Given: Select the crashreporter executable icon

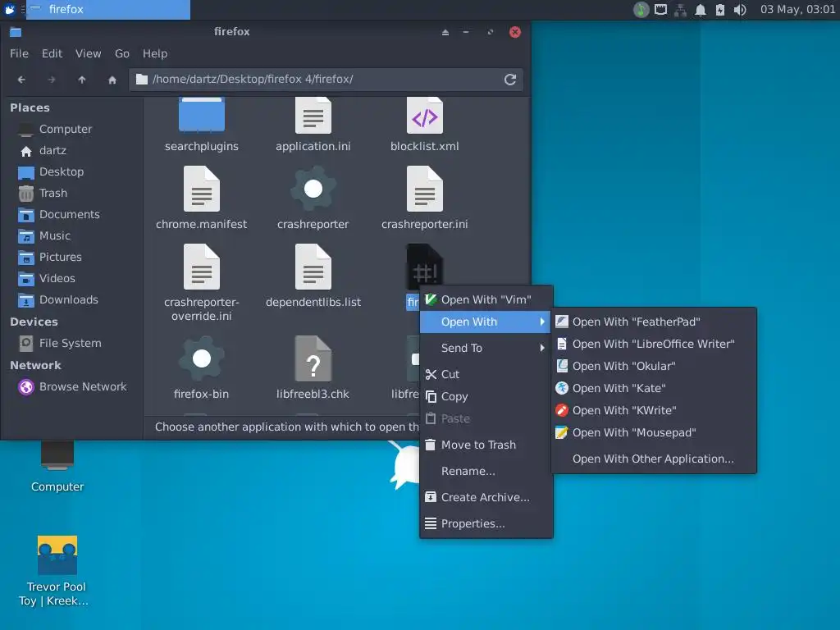Looking at the screenshot, I should (313, 189).
